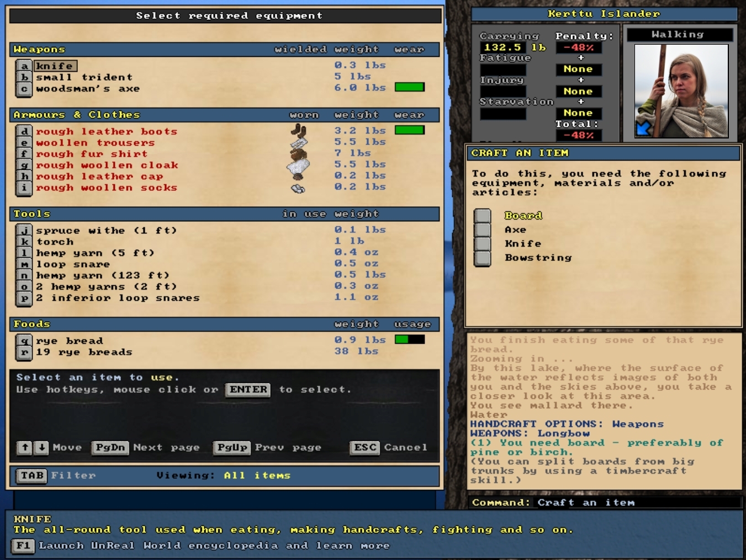Select the loop snare item name
Viewport: 746px width, 560px height.
[x=73, y=264]
